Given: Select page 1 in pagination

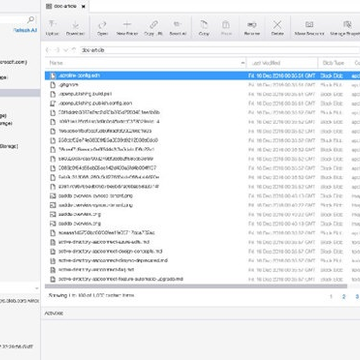Looking at the screenshot, I should coord(331,296).
